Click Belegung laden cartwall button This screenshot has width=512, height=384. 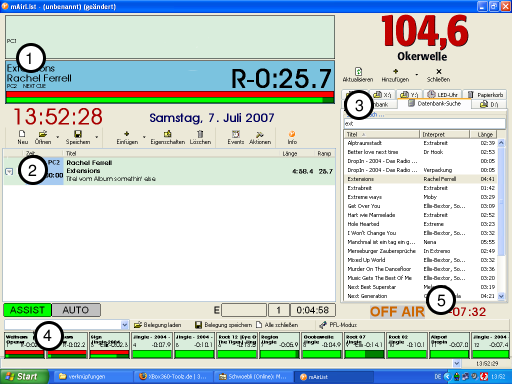158,325
